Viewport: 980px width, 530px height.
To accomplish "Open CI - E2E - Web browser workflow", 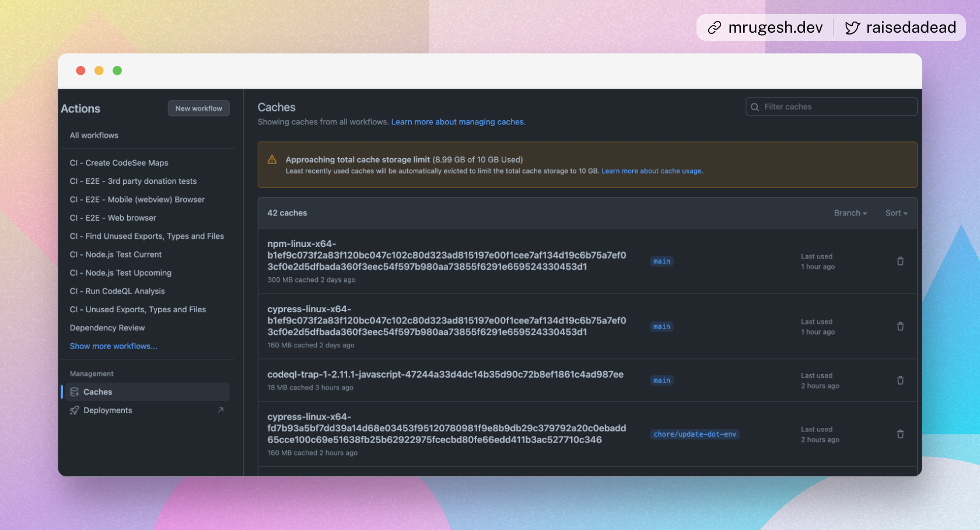I will [113, 218].
